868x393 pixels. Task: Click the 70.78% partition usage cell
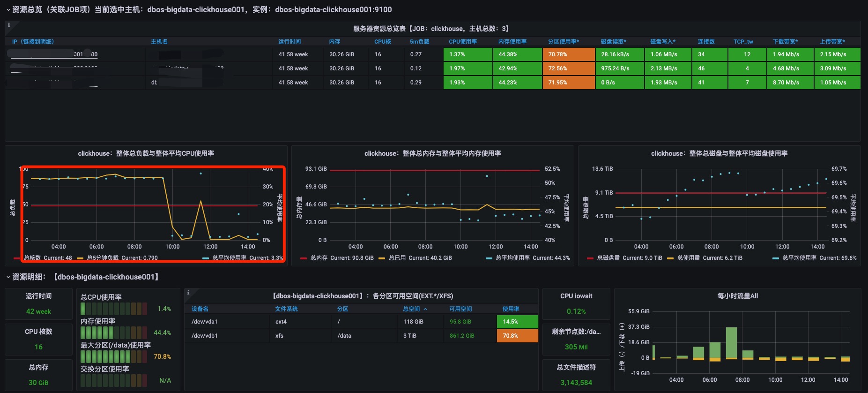569,54
